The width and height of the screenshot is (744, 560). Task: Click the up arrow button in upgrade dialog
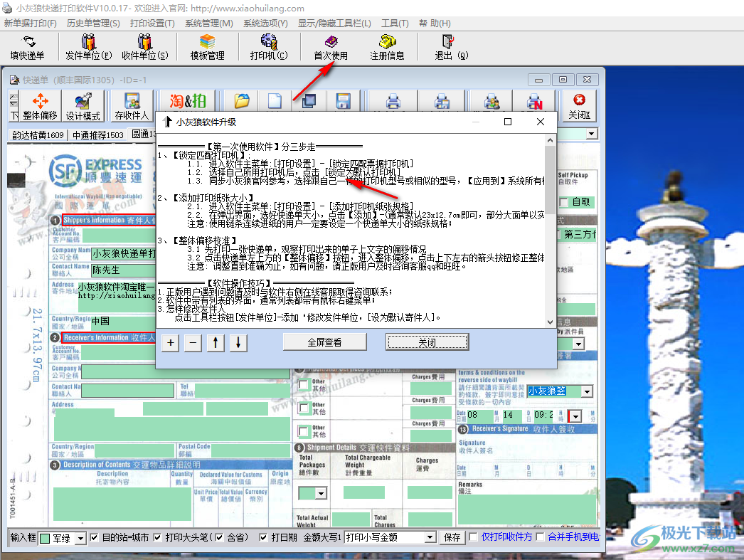(216, 343)
